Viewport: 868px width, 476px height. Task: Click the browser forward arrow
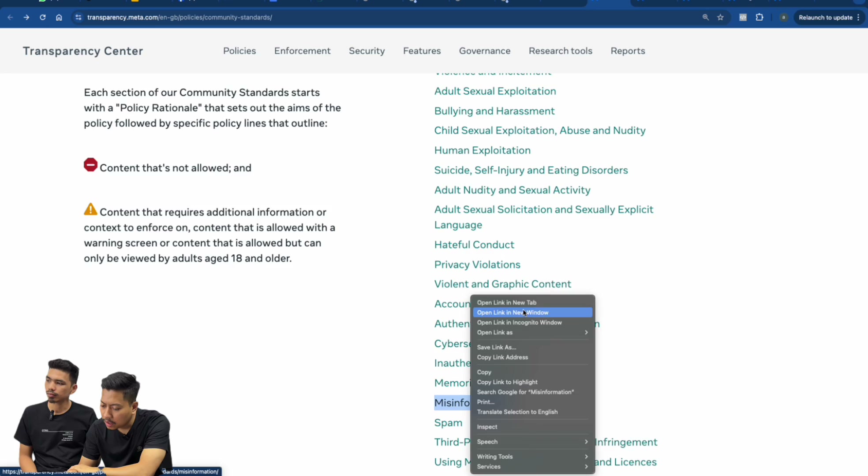[x=26, y=17]
